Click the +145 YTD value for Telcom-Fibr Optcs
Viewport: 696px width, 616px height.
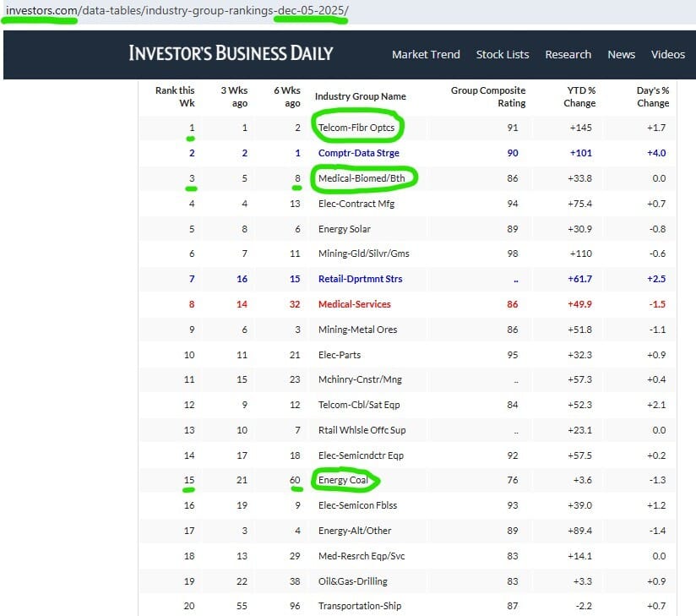click(x=580, y=128)
